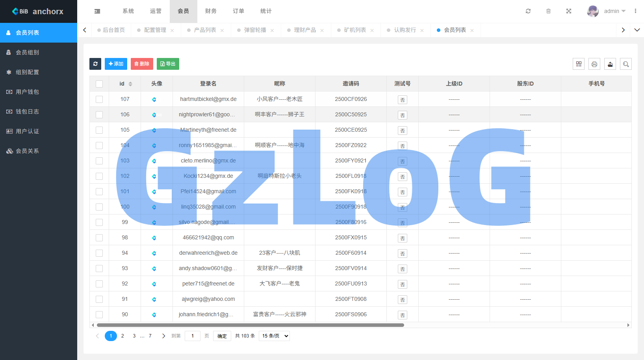Select the checkbox for id 98 row
The height and width of the screenshot is (360, 644).
[x=99, y=238]
